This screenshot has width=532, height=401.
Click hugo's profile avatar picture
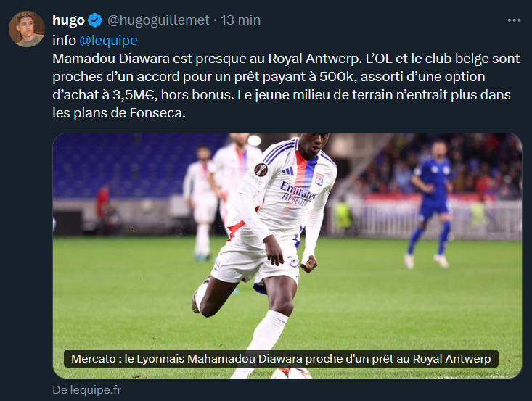tap(26, 29)
